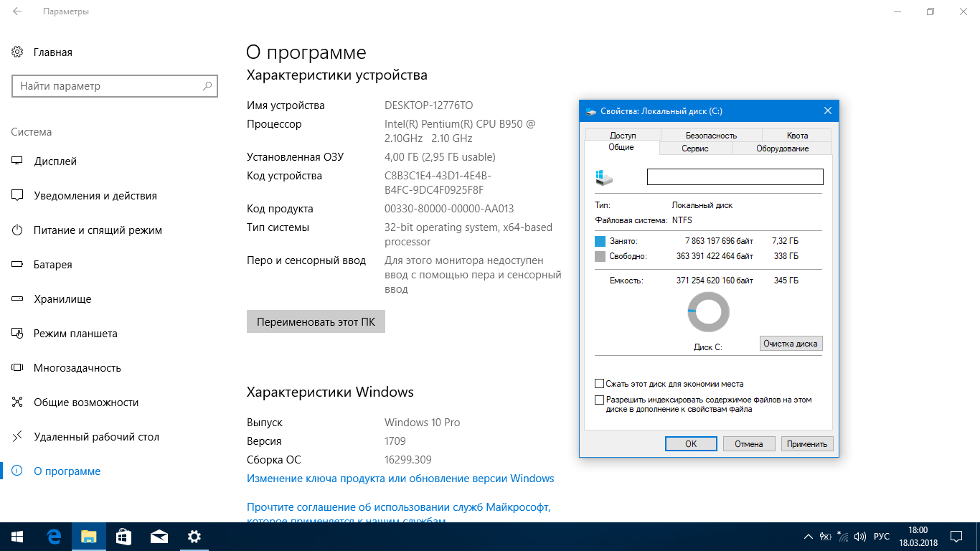
Task: Click the disk label name field
Action: pos(735,176)
